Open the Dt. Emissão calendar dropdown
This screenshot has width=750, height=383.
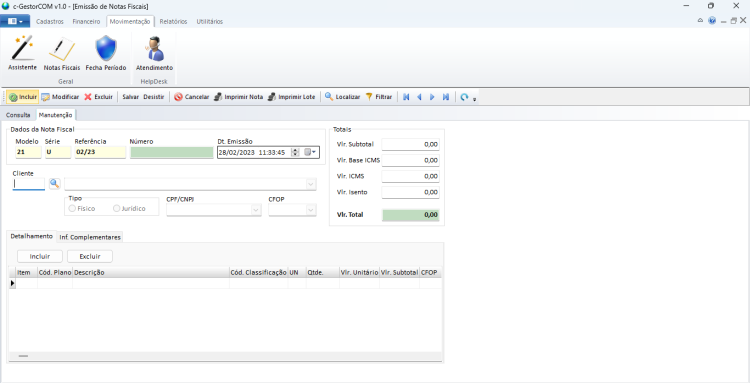[310, 153]
